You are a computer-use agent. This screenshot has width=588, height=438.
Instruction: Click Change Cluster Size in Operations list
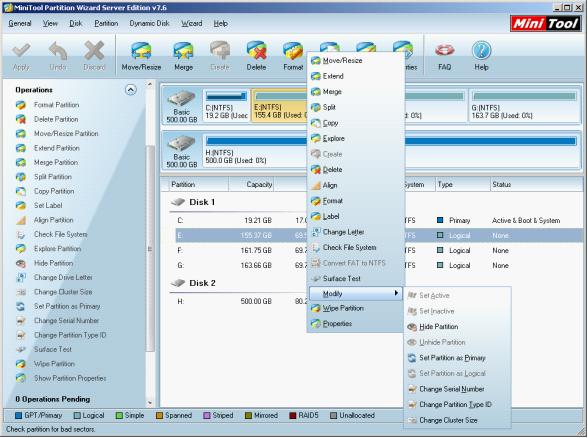pyautogui.click(x=63, y=292)
